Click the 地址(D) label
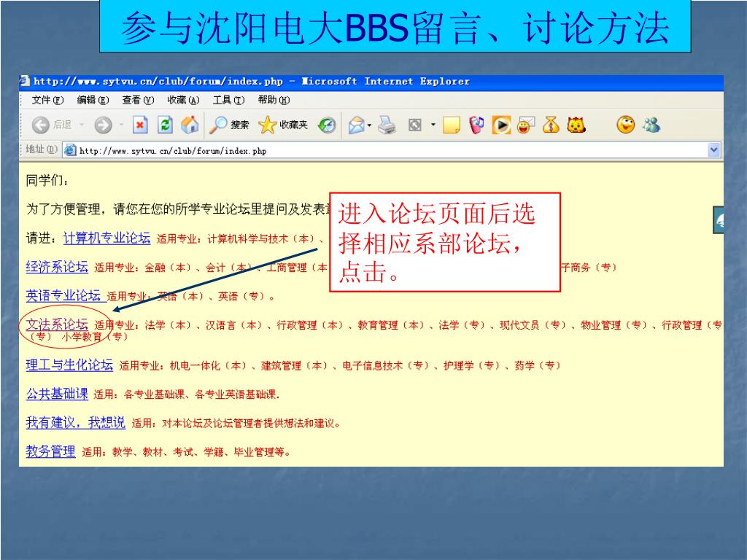The width and height of the screenshot is (747, 560). tap(41, 149)
